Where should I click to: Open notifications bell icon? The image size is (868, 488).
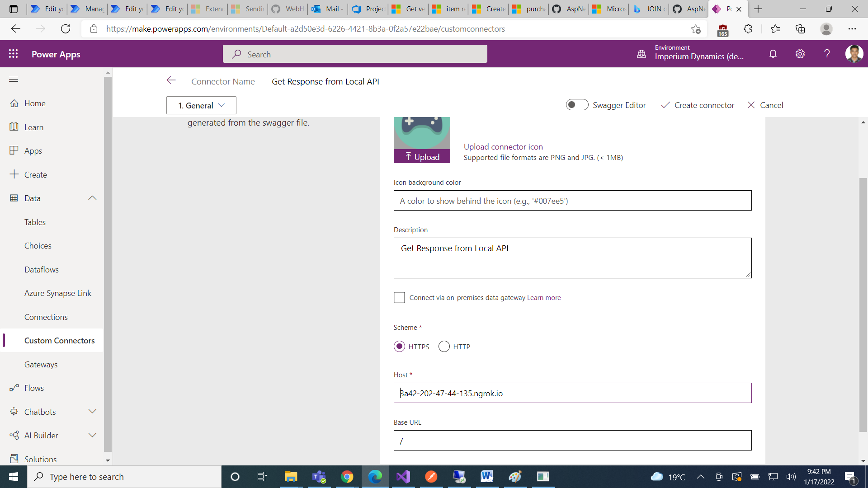pos(773,54)
